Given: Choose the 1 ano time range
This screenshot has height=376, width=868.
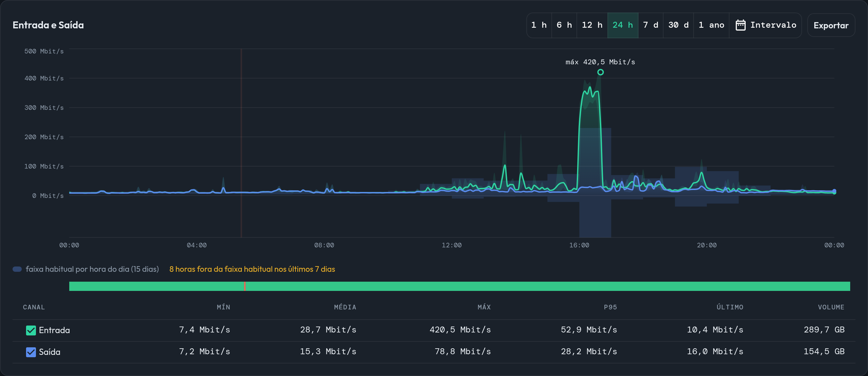Looking at the screenshot, I should click(711, 25).
